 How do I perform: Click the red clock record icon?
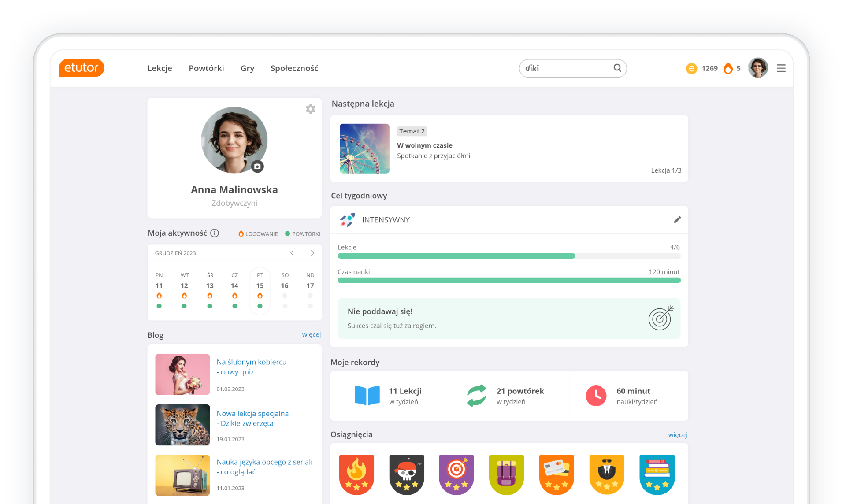[596, 396]
